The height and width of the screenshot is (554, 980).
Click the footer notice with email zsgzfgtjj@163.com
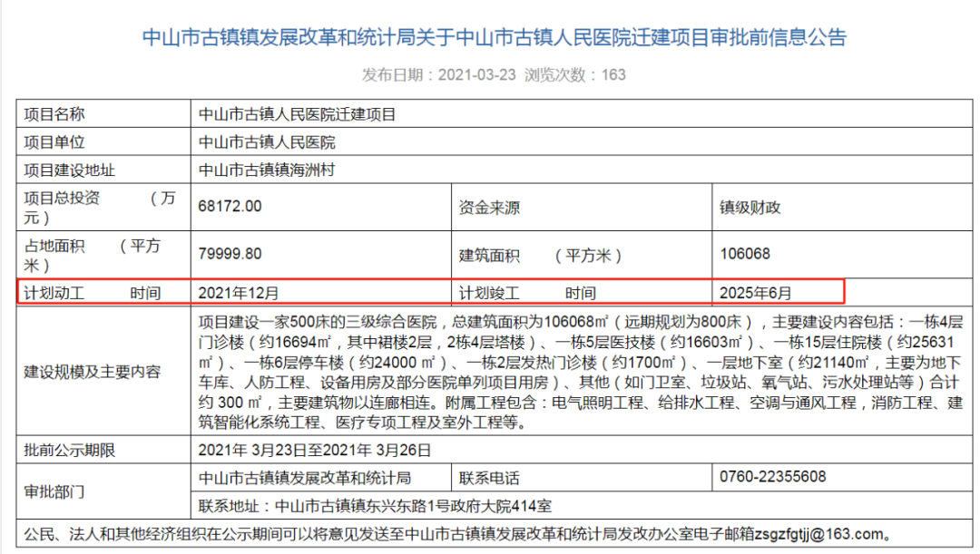pos(495,534)
